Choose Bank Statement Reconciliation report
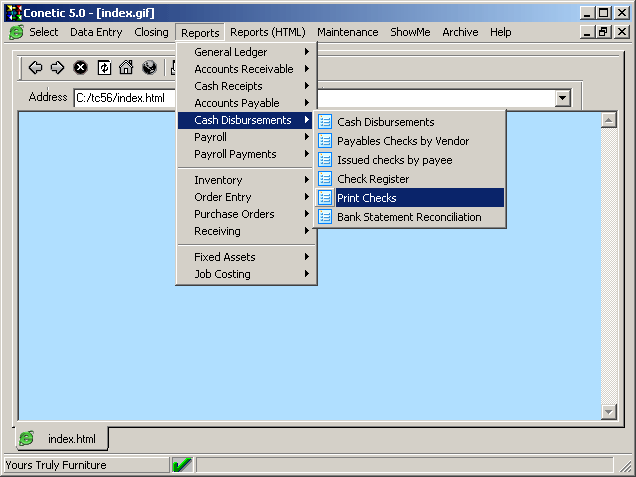 tap(408, 217)
